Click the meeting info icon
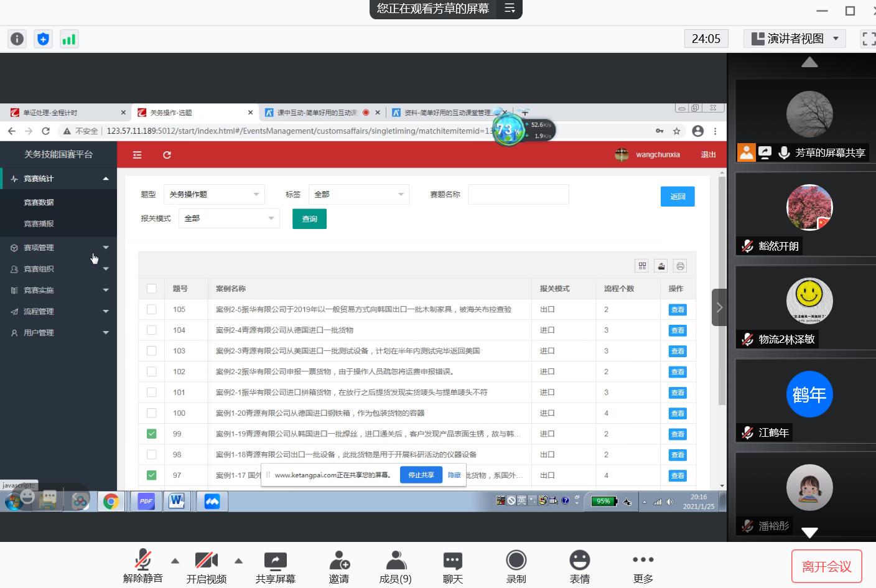 pyautogui.click(x=17, y=39)
